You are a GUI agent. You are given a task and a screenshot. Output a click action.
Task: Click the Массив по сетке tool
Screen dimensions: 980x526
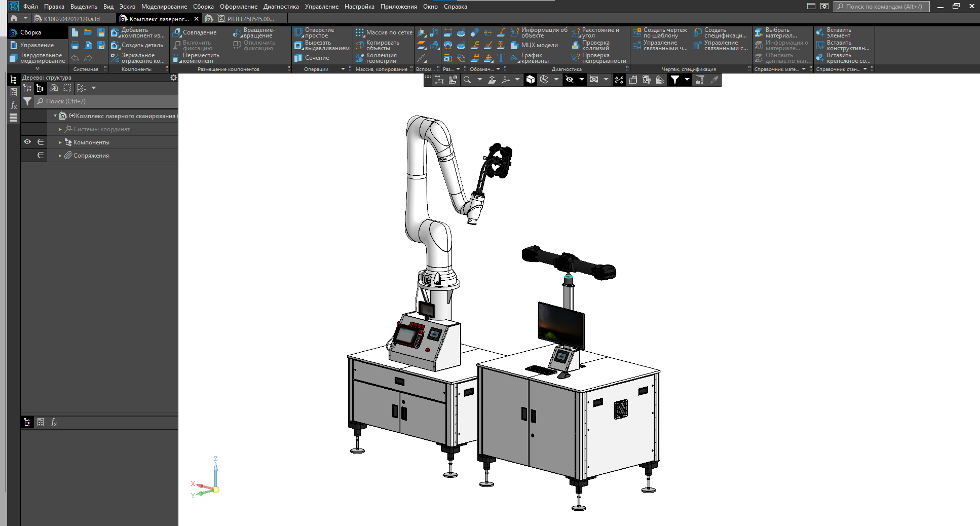tap(384, 32)
